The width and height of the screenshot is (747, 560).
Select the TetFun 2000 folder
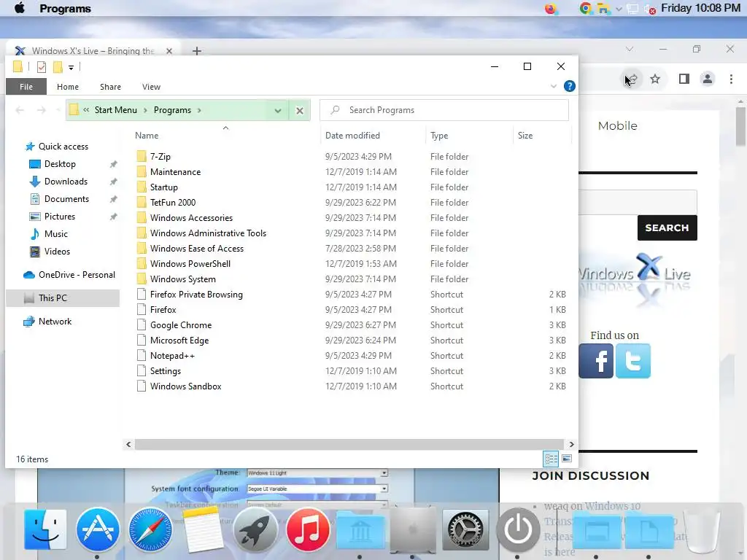pos(172,203)
